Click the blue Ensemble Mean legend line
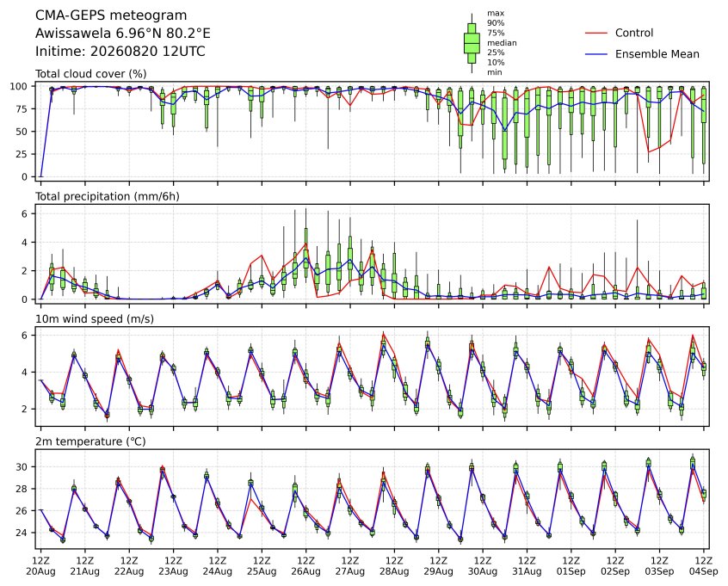728x586 pixels. 596,54
